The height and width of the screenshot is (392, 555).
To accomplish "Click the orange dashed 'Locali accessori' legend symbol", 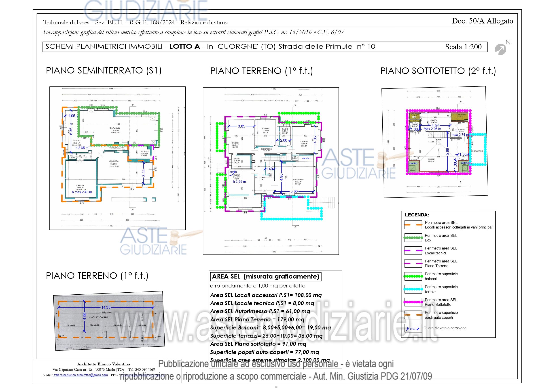I will pos(413,225).
